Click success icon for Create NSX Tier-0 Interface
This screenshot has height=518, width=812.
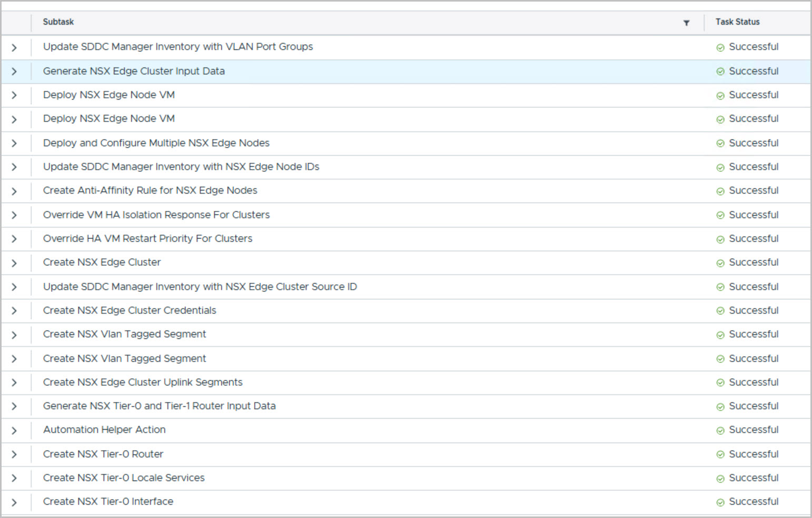click(x=720, y=503)
